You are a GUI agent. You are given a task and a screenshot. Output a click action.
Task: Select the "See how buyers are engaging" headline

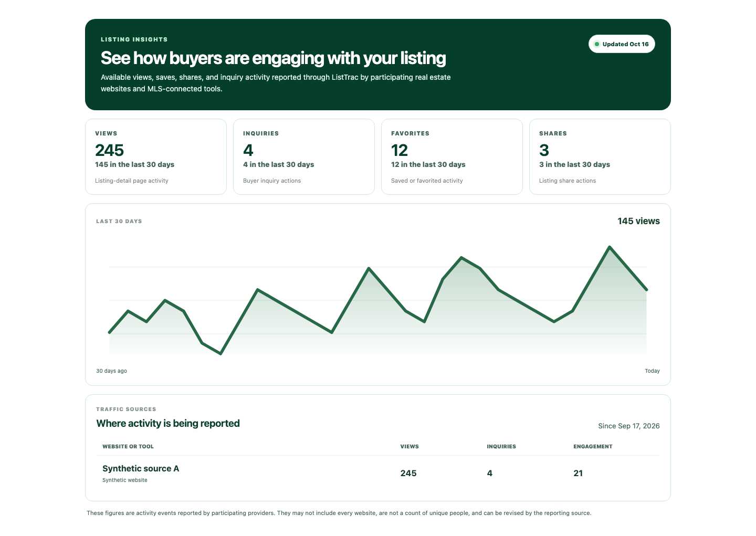click(273, 58)
